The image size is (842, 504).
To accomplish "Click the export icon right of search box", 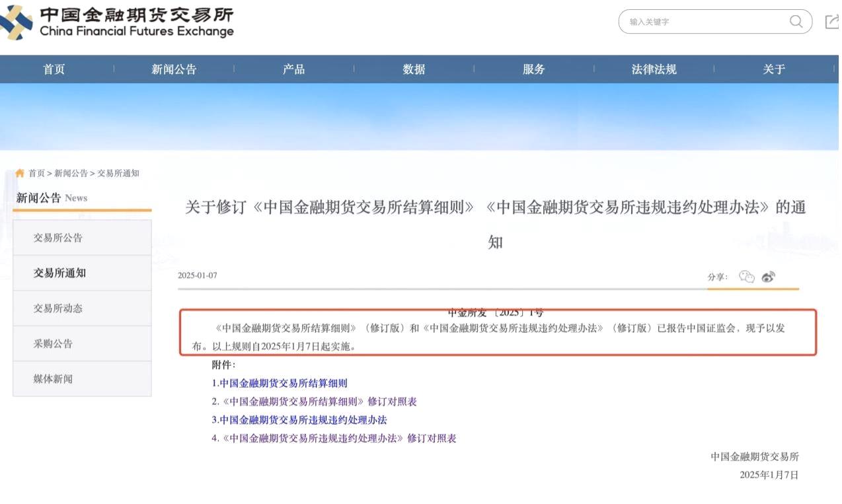I will pyautogui.click(x=831, y=22).
